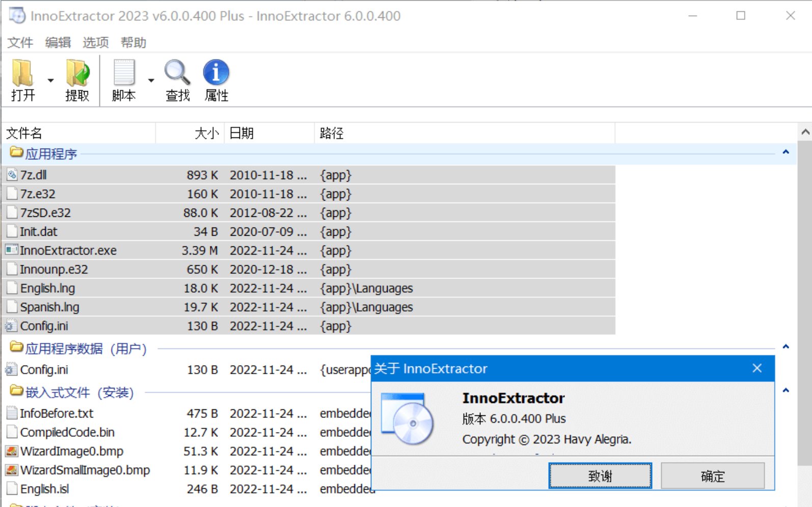
Task: Open an installer with the 打开 folder icon
Action: [23, 80]
